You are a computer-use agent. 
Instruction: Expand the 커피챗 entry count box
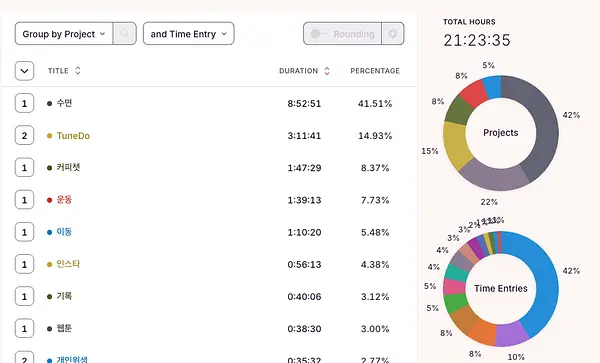pyautogui.click(x=24, y=168)
